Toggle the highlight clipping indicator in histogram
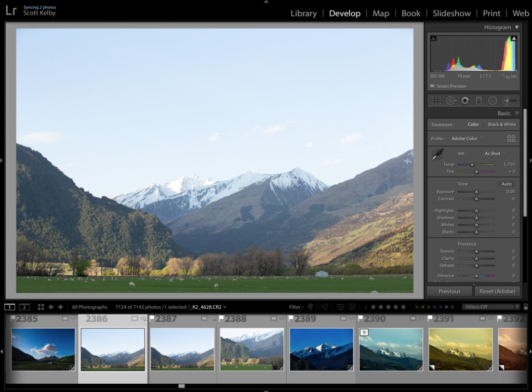The image size is (532, 392). tap(514, 38)
